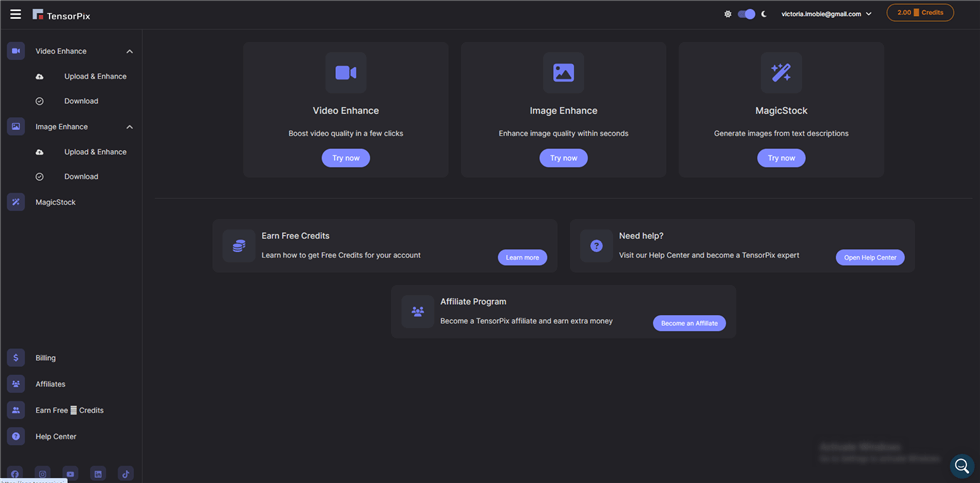Click the 'Boost video quality in a few clicks' text
Viewport: 980px width, 483px height.
tap(346, 134)
